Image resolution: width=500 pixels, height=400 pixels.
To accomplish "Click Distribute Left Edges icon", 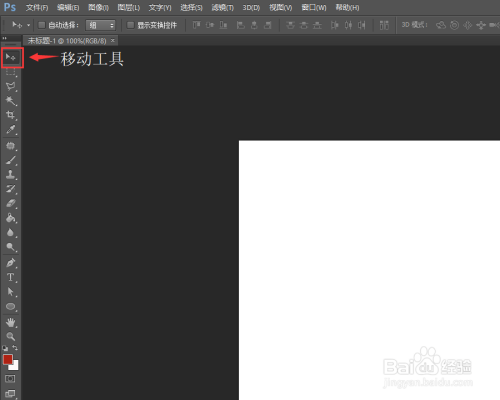I will (334, 25).
